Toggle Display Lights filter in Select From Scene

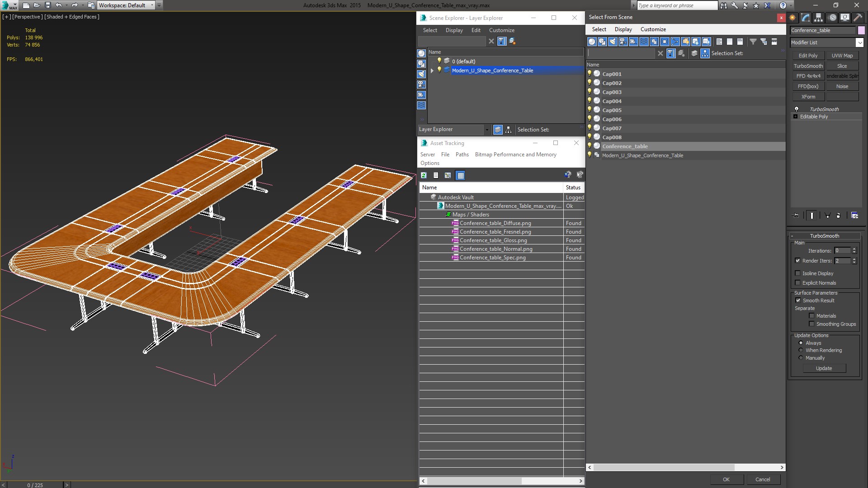[613, 42]
